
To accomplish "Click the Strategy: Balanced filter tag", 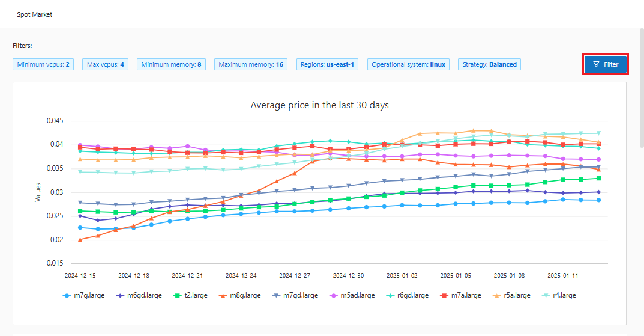I will (x=489, y=64).
